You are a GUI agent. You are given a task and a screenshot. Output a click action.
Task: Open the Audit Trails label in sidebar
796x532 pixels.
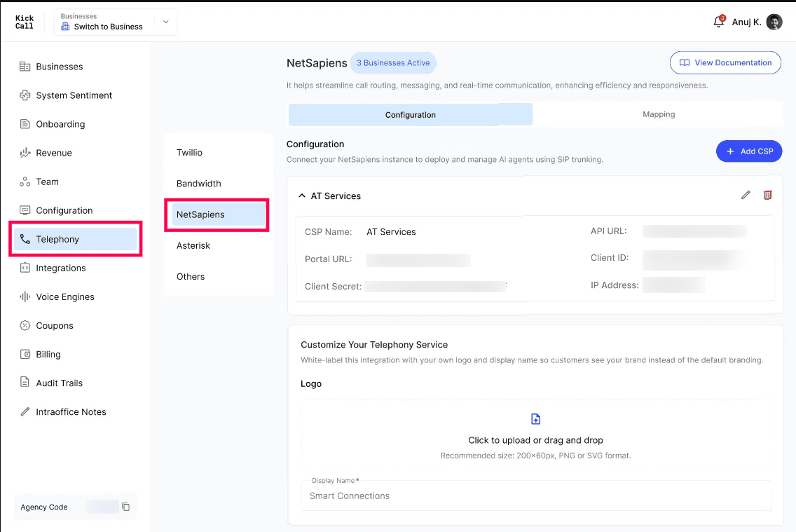click(x=59, y=383)
